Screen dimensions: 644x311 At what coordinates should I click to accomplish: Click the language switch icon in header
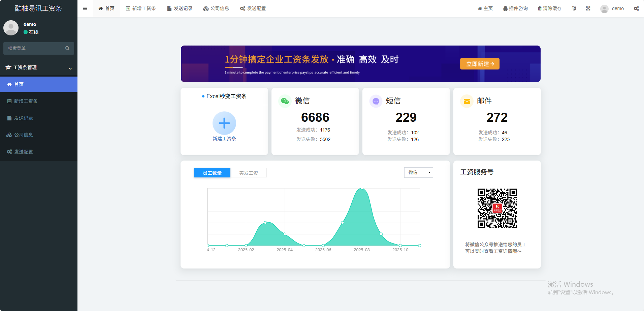tap(574, 8)
